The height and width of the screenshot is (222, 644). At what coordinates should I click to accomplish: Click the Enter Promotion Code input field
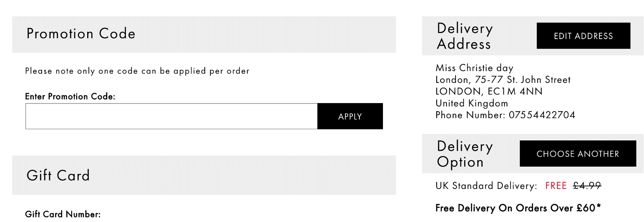171,116
